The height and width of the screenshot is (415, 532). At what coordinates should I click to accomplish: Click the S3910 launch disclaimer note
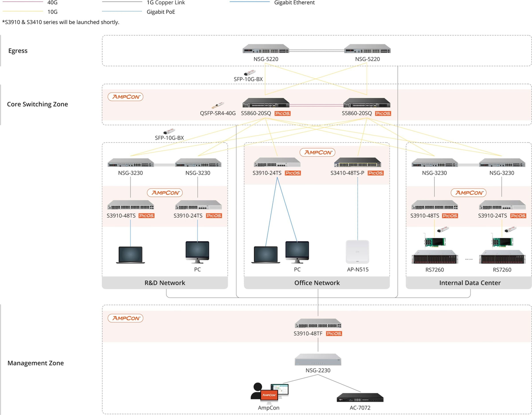[60, 22]
